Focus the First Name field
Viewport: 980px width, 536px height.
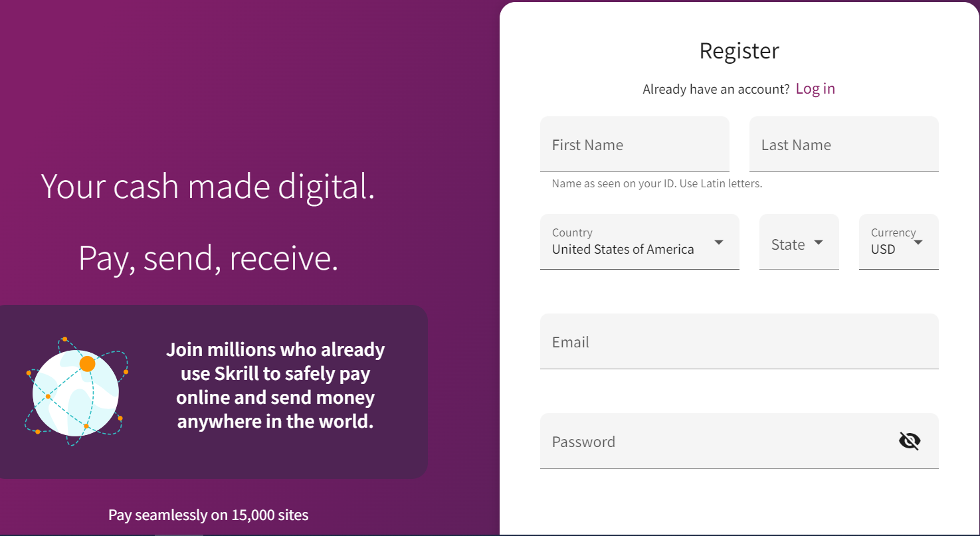[x=635, y=145]
